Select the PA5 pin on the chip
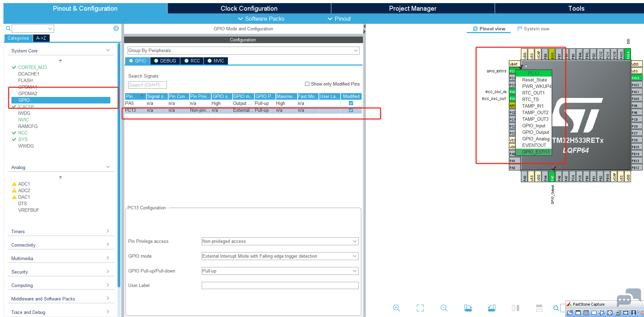Viewport: 644px width, 317px height. (x=552, y=176)
